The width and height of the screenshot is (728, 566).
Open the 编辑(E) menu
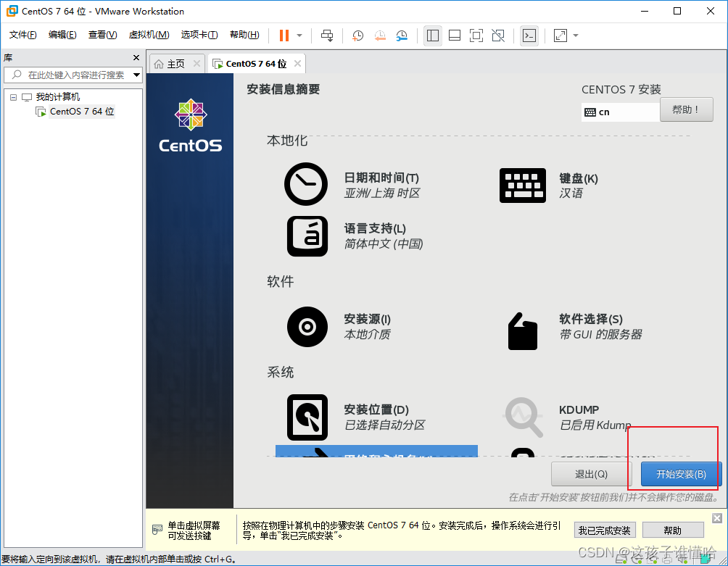(62, 35)
